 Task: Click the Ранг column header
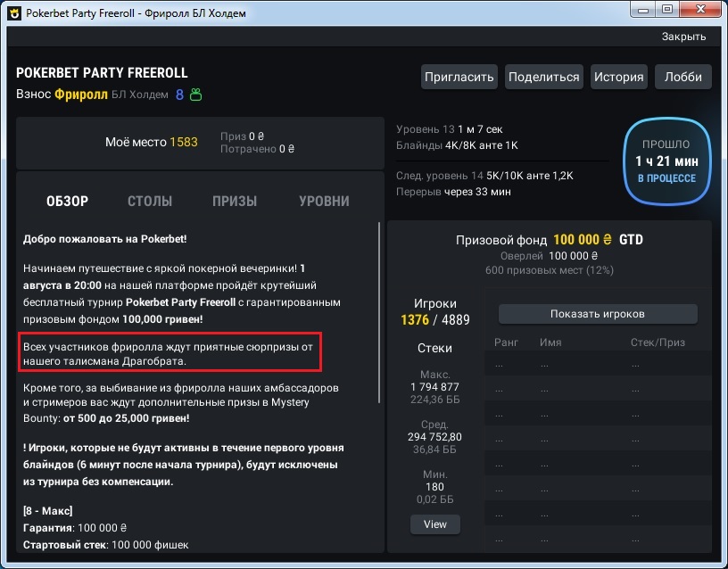pyautogui.click(x=506, y=342)
